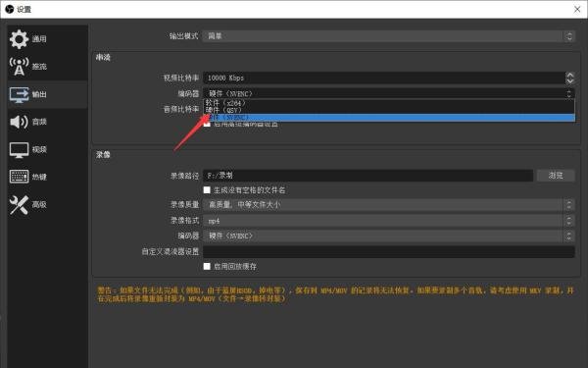Expand the recording 编码器 encoder dropdown
The height and width of the screenshot is (368, 588).
pos(389,236)
